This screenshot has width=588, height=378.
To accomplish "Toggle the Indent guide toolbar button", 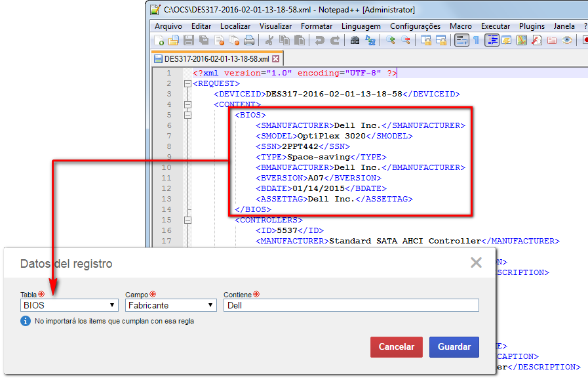I will pyautogui.click(x=492, y=40).
